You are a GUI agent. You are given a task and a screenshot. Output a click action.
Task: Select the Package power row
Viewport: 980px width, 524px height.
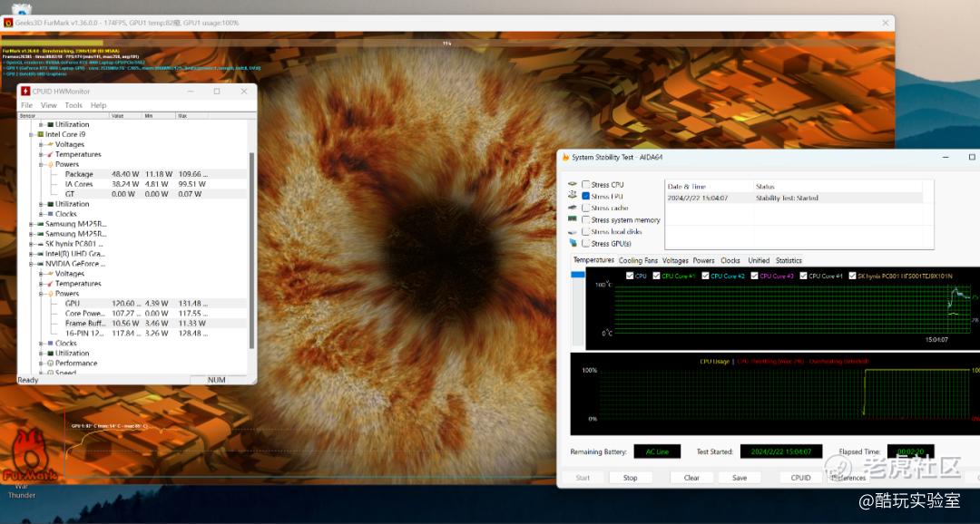pos(79,174)
